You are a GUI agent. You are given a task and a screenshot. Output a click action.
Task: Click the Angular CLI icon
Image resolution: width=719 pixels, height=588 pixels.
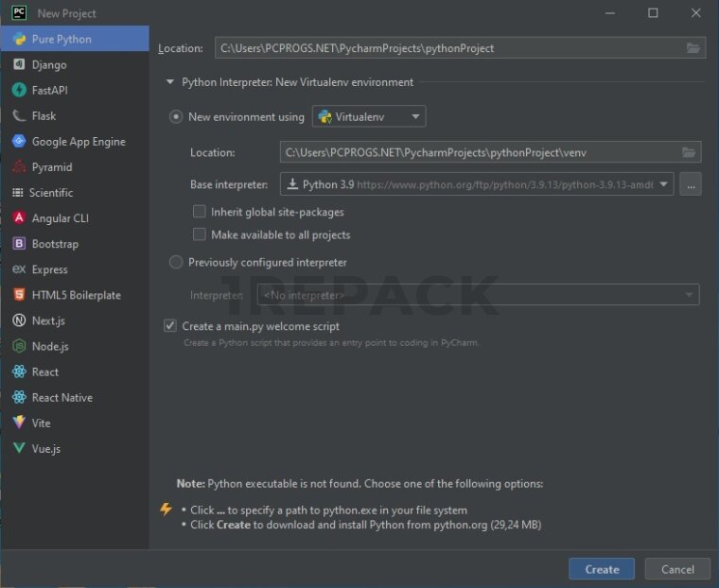pyautogui.click(x=19, y=218)
